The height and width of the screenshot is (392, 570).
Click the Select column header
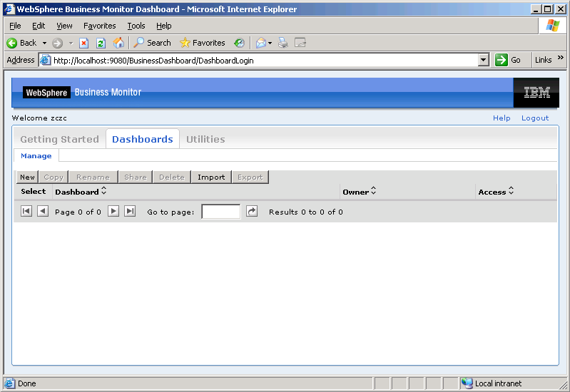33,191
